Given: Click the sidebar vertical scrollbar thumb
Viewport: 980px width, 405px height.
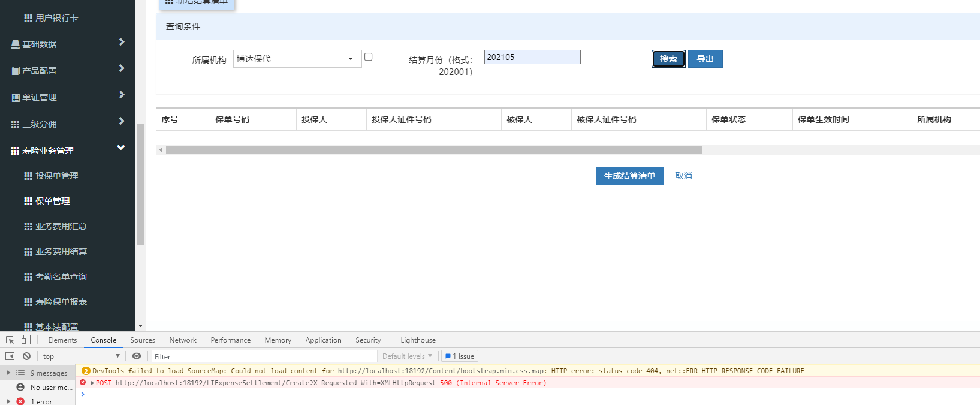Looking at the screenshot, I should (140, 185).
